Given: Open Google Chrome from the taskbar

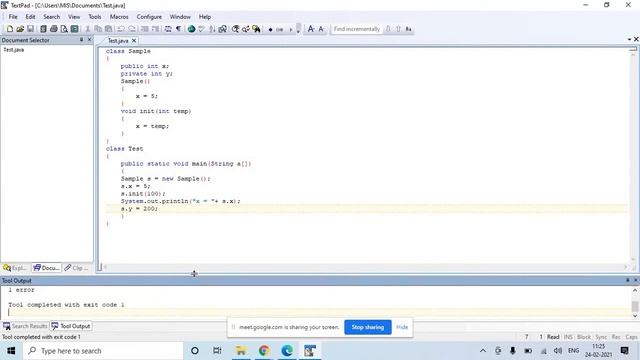Looking at the screenshot, I should click(264, 351).
